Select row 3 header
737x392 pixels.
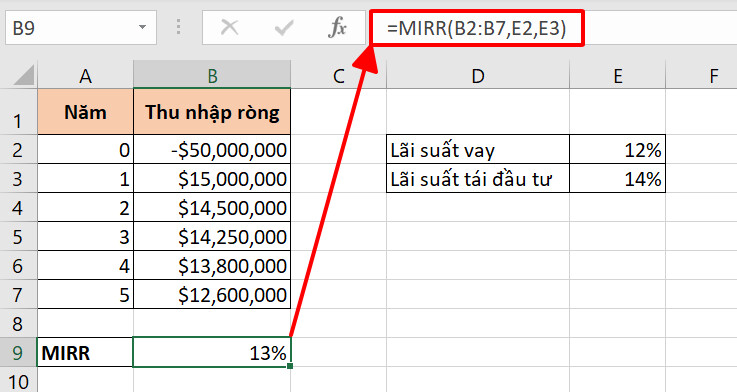tap(18, 179)
